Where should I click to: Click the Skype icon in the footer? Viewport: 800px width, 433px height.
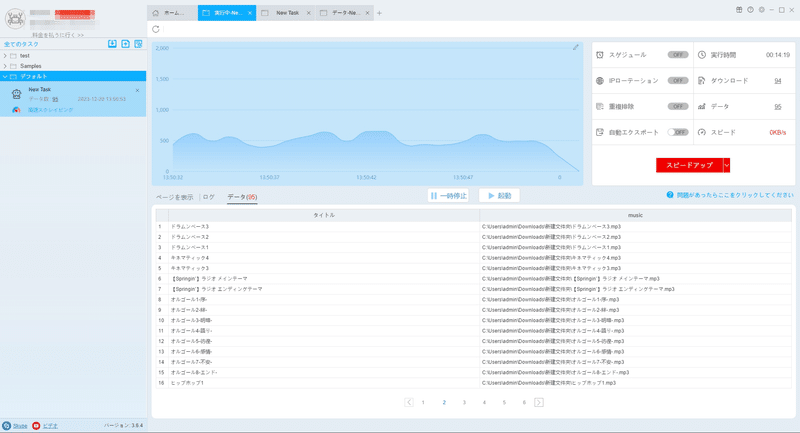pyautogui.click(x=6, y=425)
